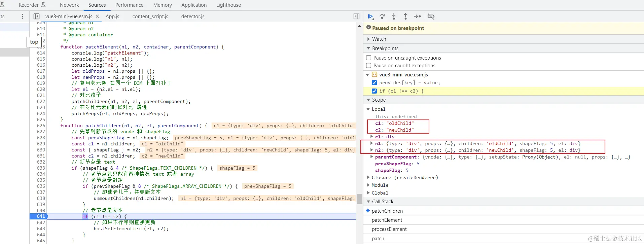Click line number 641 in gutter
Viewport: 644px width, 244px height.
pos(41,216)
